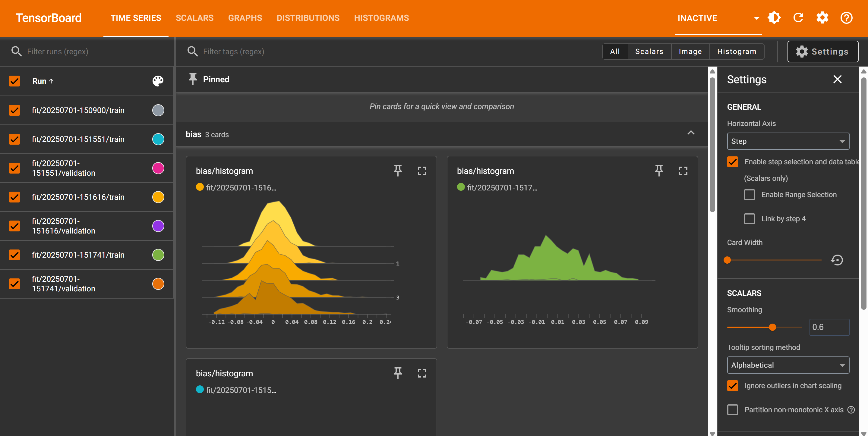
Task: Click the main card area scrollbar
Action: point(712,145)
